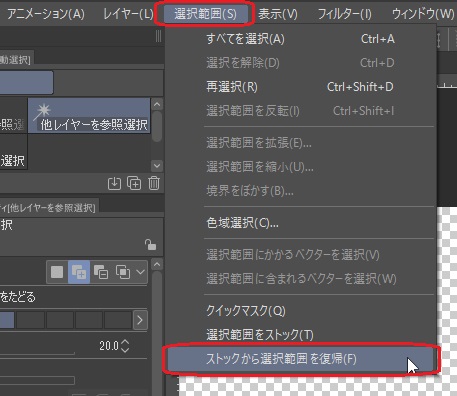Screen dimensions: 457x396
Task: Select remove from selection mode icon
Action: (101, 272)
